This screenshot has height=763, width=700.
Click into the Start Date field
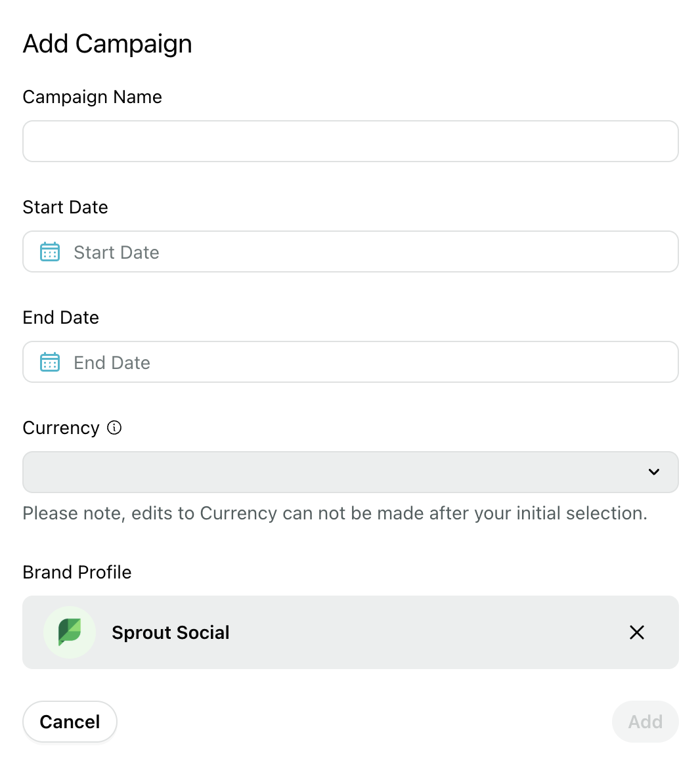point(351,251)
